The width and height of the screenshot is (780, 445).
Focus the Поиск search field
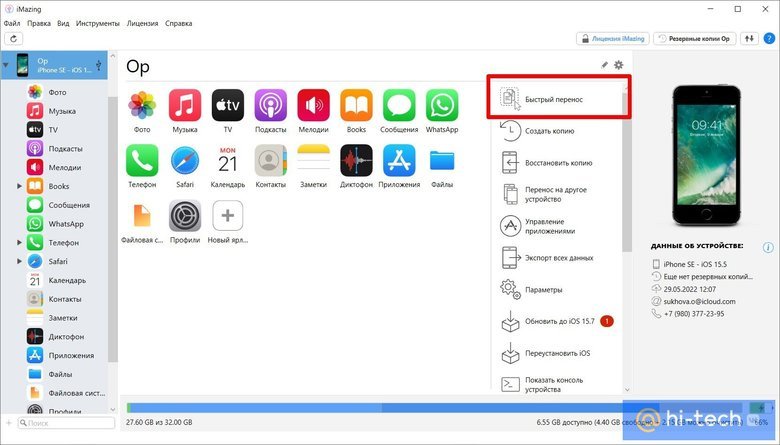pyautogui.click(x=66, y=423)
